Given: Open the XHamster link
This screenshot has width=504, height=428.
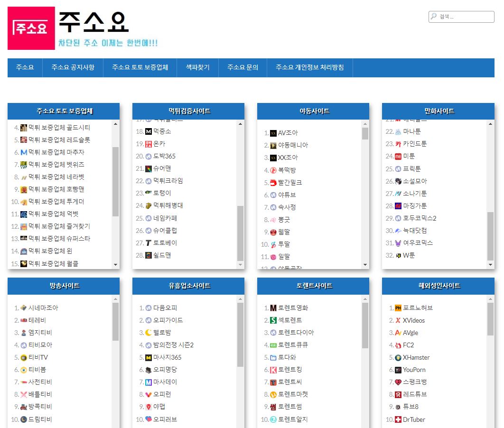Looking at the screenshot, I should coord(416,358).
